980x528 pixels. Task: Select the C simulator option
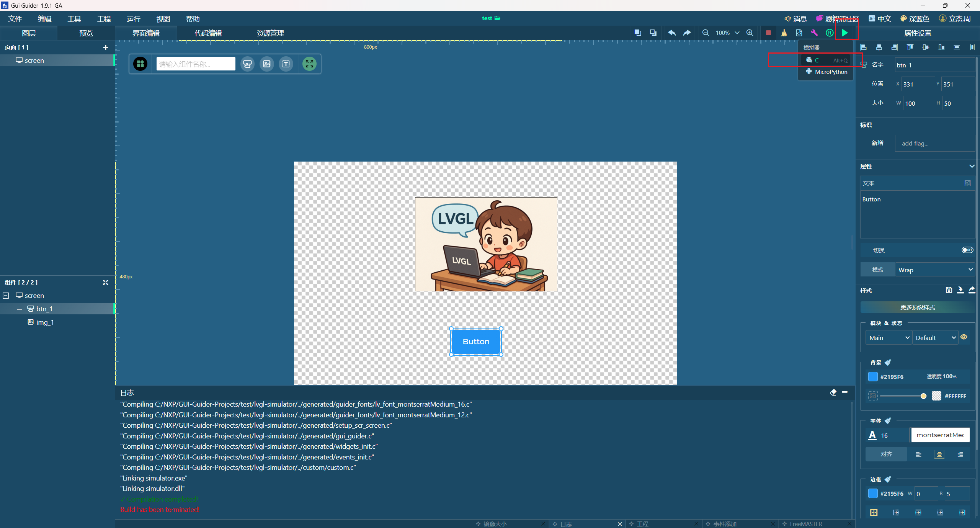826,60
